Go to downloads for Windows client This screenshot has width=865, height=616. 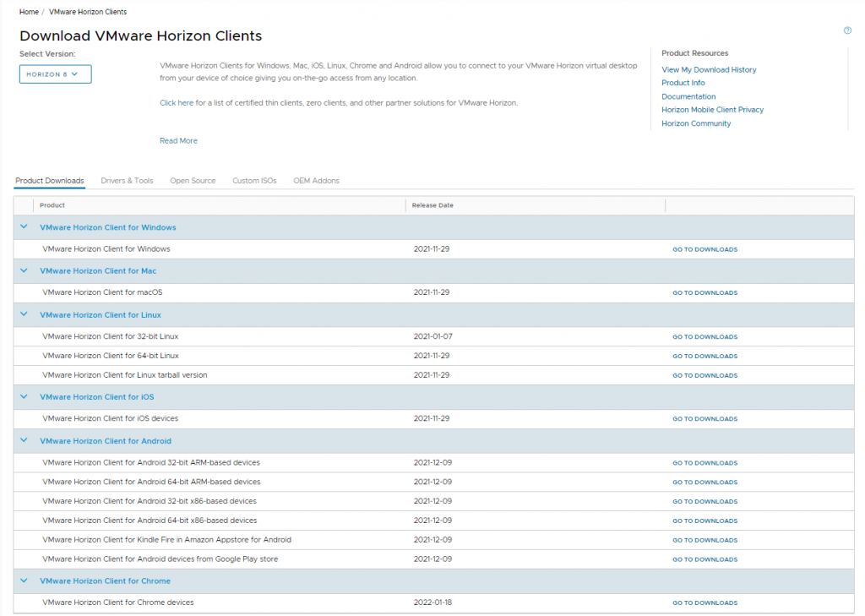(705, 249)
